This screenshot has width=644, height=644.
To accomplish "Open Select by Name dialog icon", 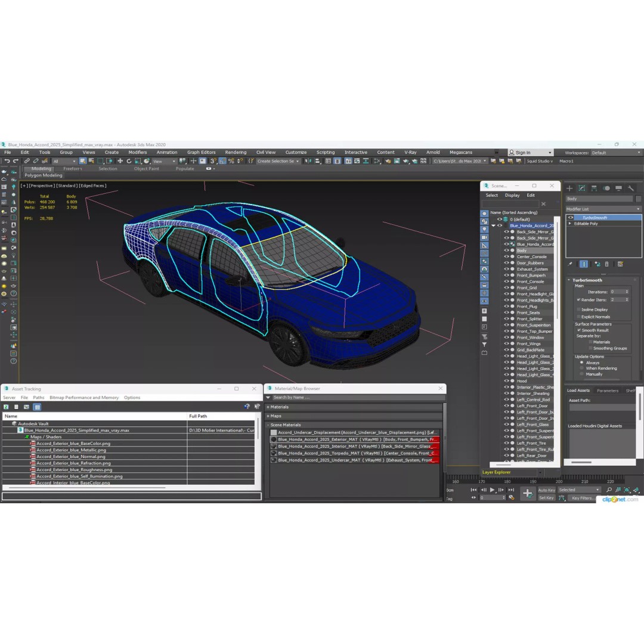I will click(x=91, y=161).
